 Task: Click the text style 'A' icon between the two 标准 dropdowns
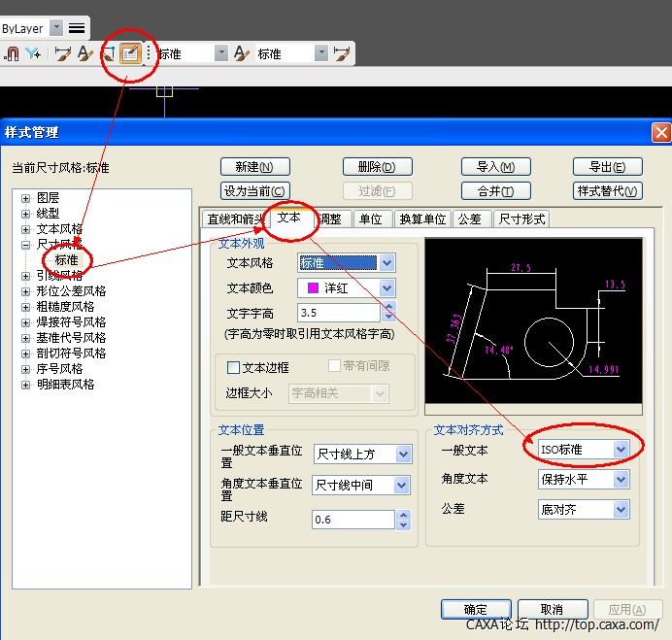point(242,54)
